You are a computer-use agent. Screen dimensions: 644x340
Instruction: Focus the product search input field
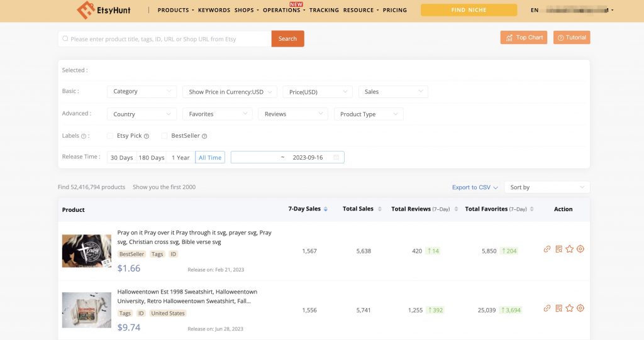pos(165,38)
